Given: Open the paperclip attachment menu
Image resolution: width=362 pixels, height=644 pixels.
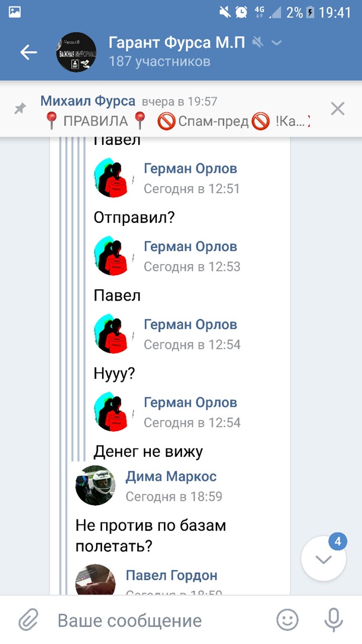Looking at the screenshot, I should click(x=29, y=620).
